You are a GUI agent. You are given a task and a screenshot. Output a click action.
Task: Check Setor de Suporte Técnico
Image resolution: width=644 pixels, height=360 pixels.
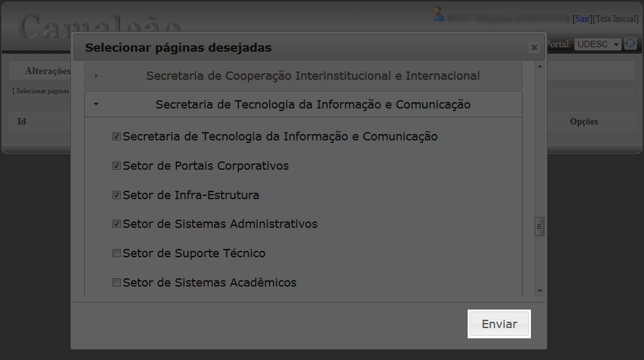117,253
